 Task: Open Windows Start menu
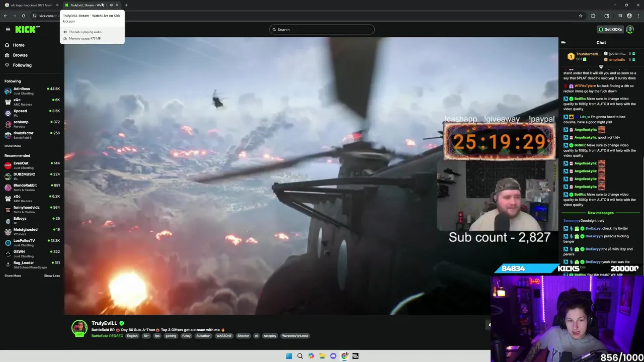coord(289,356)
